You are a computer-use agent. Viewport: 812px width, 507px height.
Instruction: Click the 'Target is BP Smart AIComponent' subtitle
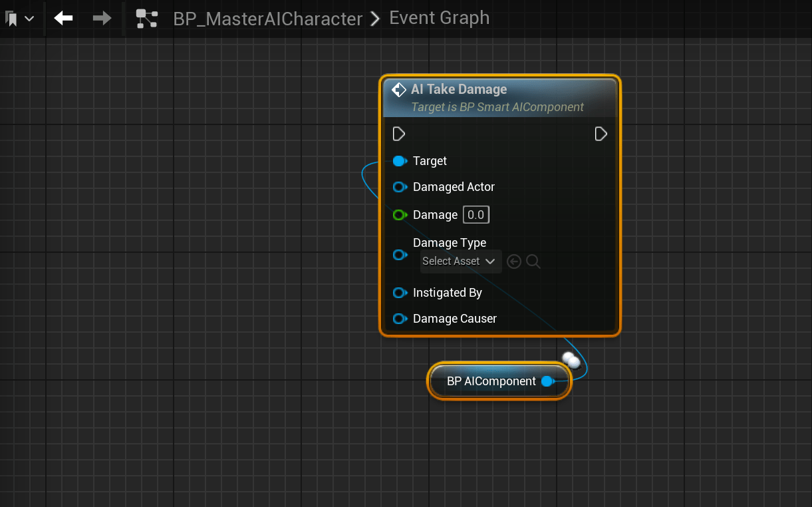(x=497, y=107)
